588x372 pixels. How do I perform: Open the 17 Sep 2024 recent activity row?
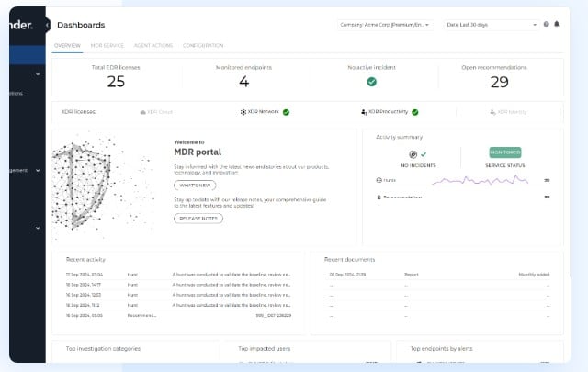click(x=178, y=275)
